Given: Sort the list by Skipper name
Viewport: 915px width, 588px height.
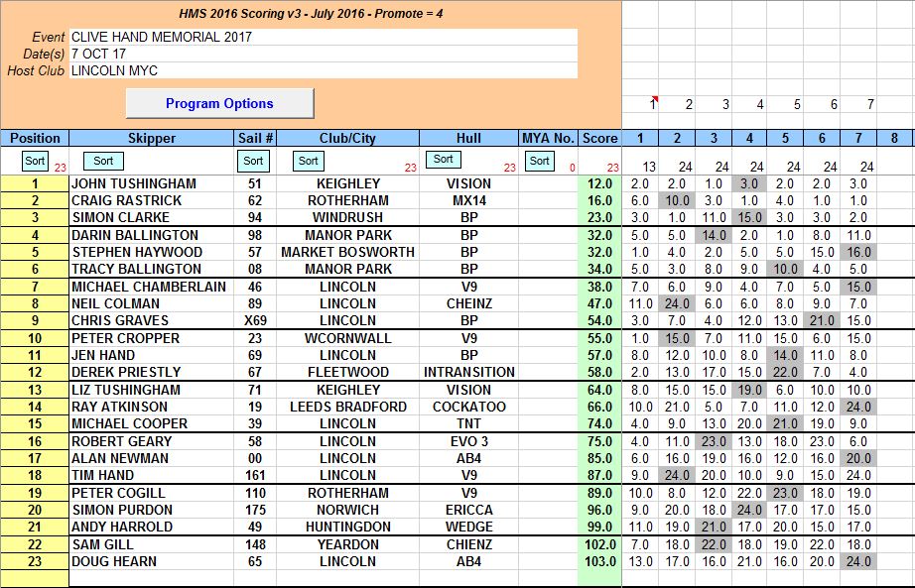Looking at the screenshot, I should pyautogui.click(x=103, y=161).
